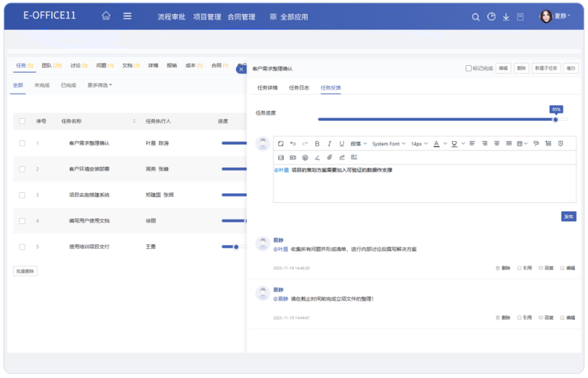Click the 任务进度 slider handle at 95%

coord(555,119)
